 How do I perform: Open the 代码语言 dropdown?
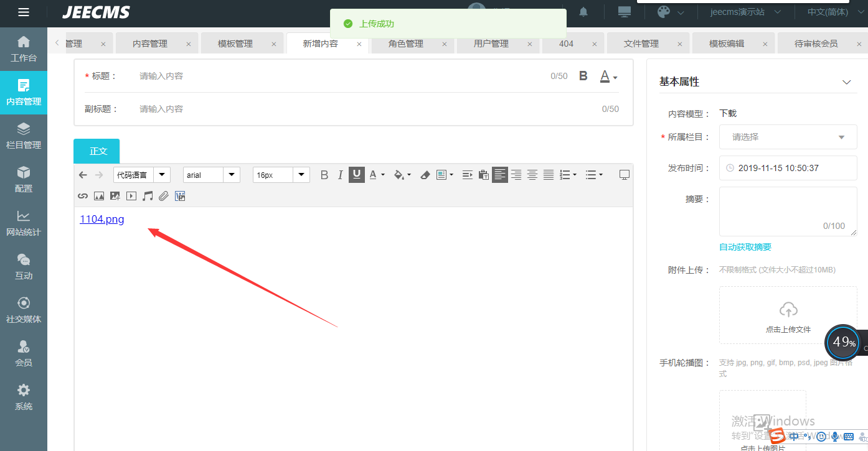(141, 175)
